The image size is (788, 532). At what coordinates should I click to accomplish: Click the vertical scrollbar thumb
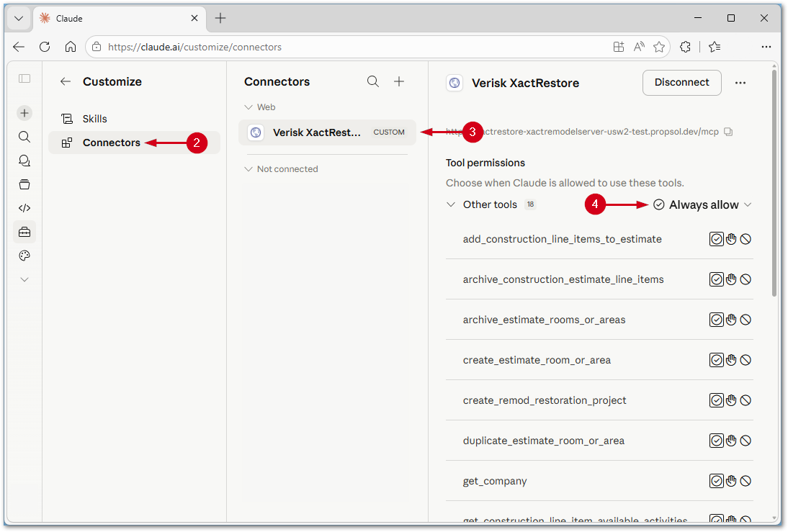coord(774,184)
